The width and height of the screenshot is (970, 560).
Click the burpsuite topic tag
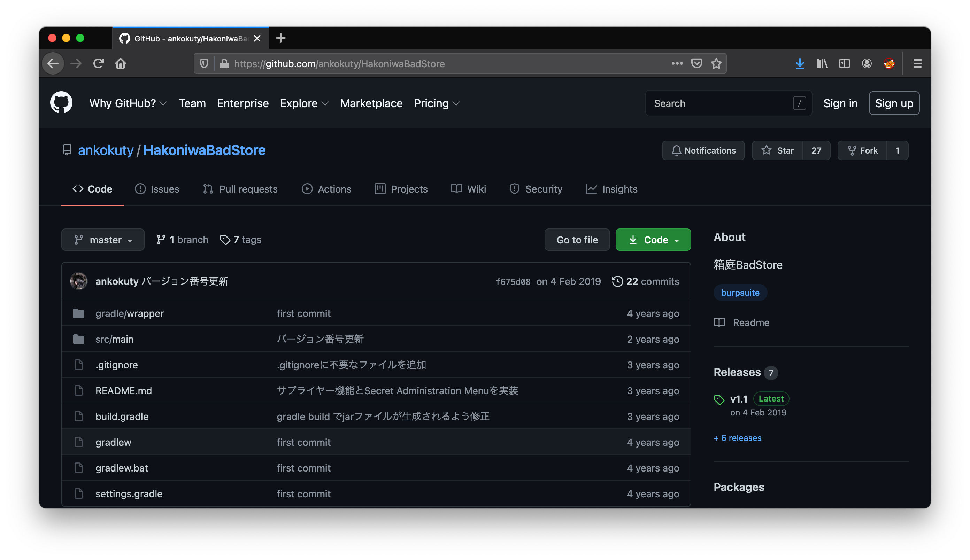(x=740, y=292)
